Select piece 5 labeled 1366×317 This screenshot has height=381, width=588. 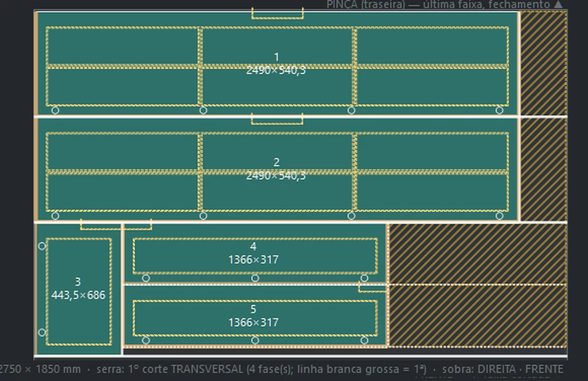pos(255,316)
